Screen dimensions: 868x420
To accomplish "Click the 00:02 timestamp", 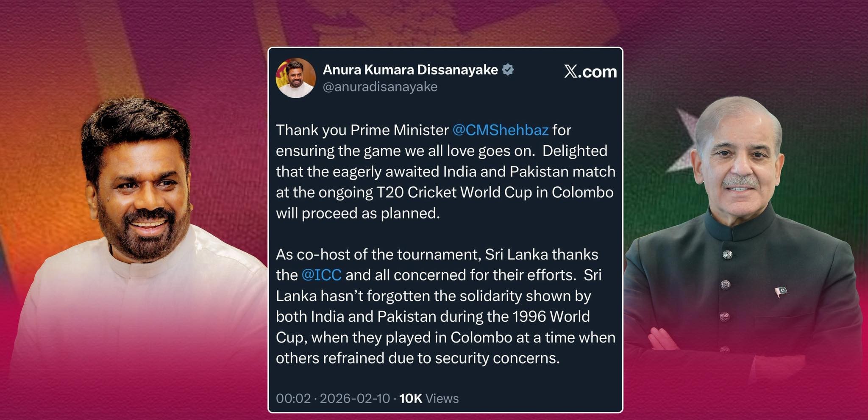I will click(x=293, y=398).
